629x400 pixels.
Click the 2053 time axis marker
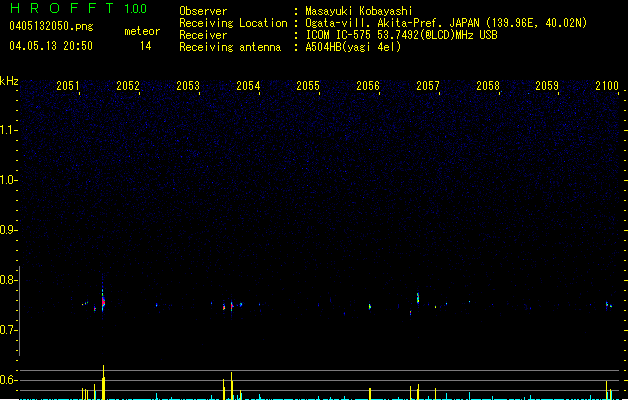click(188, 86)
